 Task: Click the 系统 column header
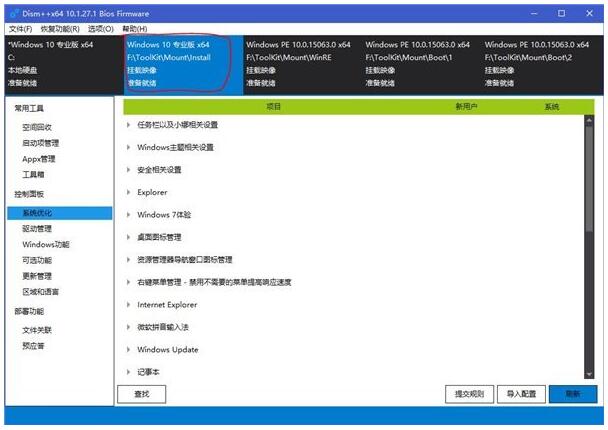pyautogui.click(x=552, y=107)
